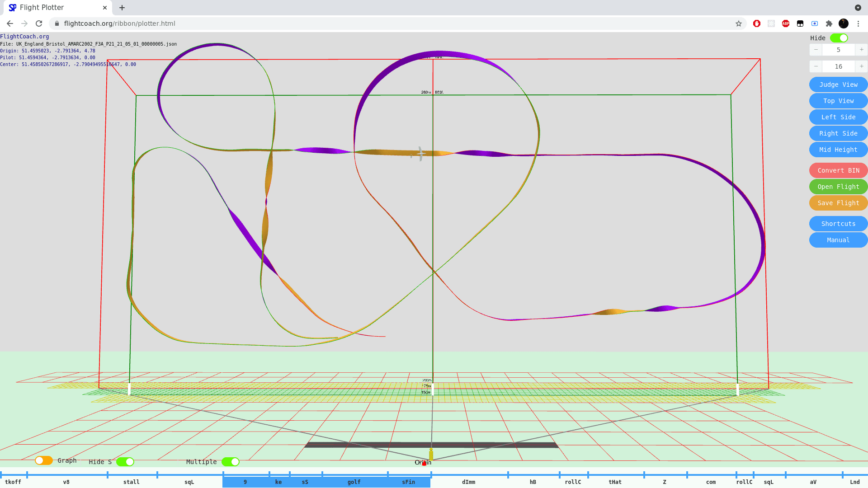Click the Open Flight button
The width and height of the screenshot is (868, 488).
(838, 187)
